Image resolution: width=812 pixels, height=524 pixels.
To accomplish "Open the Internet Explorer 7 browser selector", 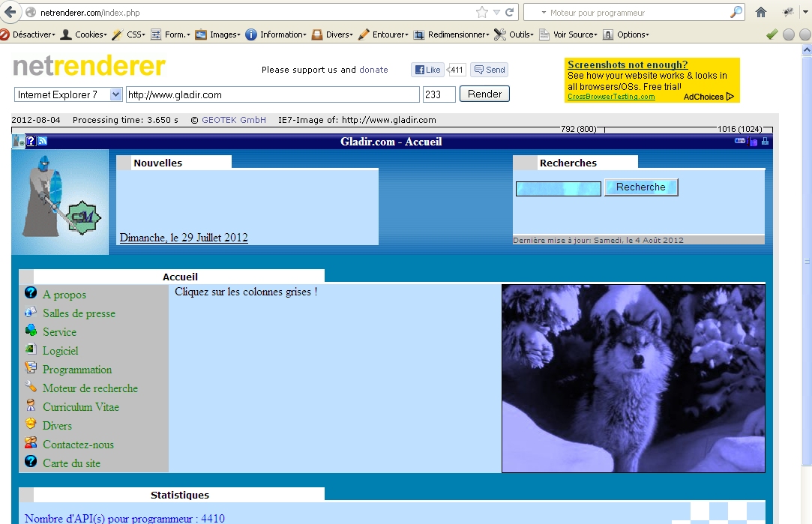I will pos(67,94).
